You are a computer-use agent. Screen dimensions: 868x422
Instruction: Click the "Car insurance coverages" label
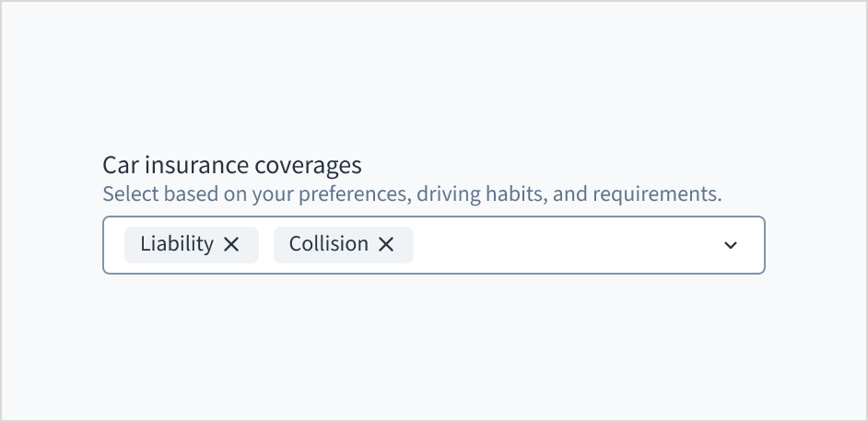(231, 166)
